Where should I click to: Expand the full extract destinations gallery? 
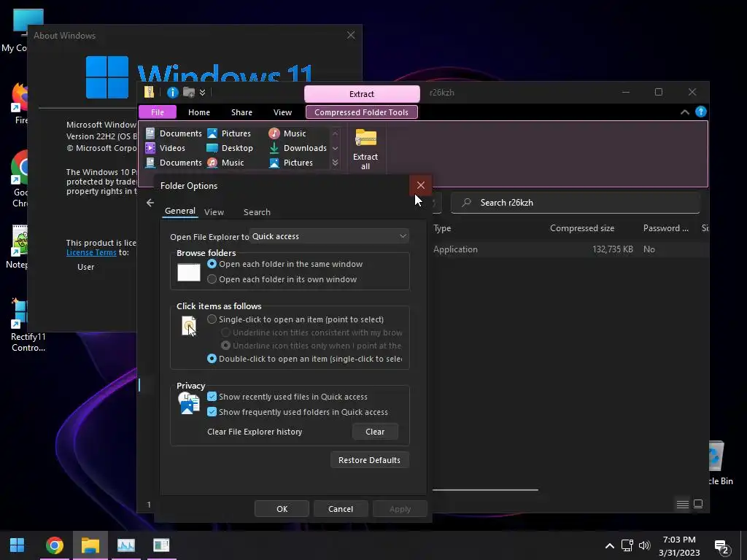[x=336, y=163]
